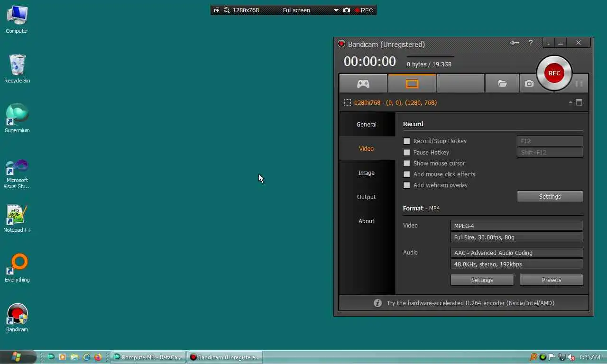This screenshot has height=364, width=607.
Task: Open the registration key icon in title bar
Action: click(515, 43)
